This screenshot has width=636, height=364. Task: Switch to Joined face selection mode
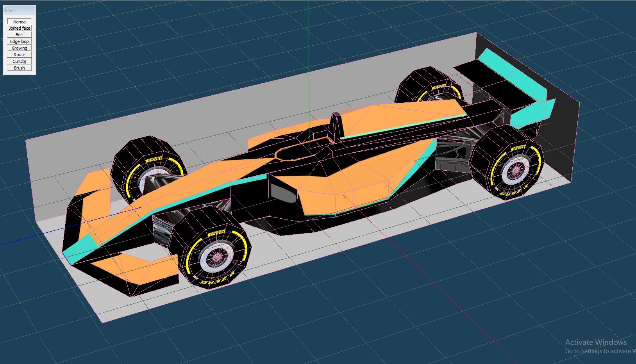20,28
